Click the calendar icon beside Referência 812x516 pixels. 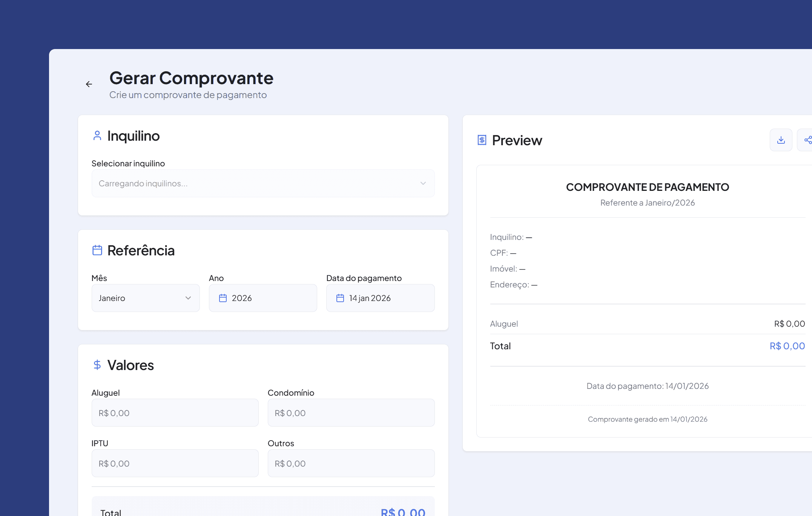point(97,250)
